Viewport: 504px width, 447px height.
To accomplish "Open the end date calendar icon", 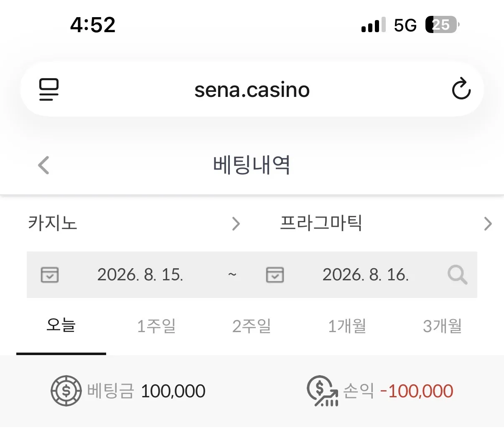I will click(275, 275).
